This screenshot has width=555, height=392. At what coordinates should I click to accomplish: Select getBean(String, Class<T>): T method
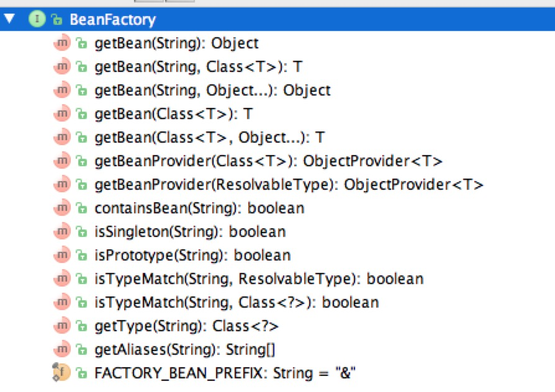[x=199, y=67]
